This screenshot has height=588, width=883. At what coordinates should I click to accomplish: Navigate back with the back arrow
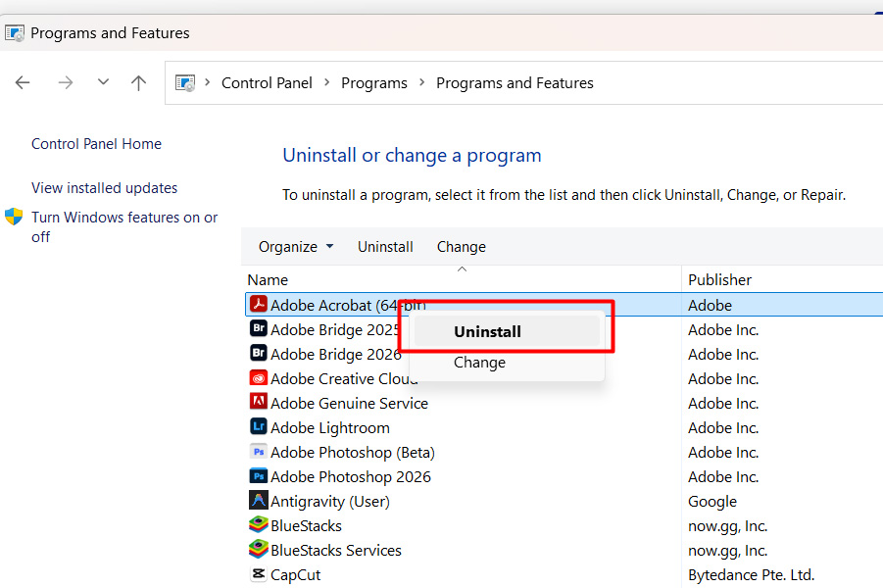click(x=23, y=83)
